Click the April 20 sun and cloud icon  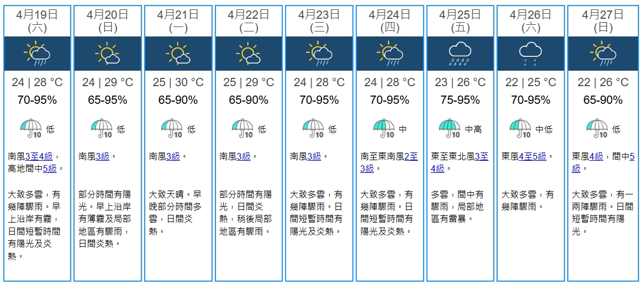click(x=108, y=54)
